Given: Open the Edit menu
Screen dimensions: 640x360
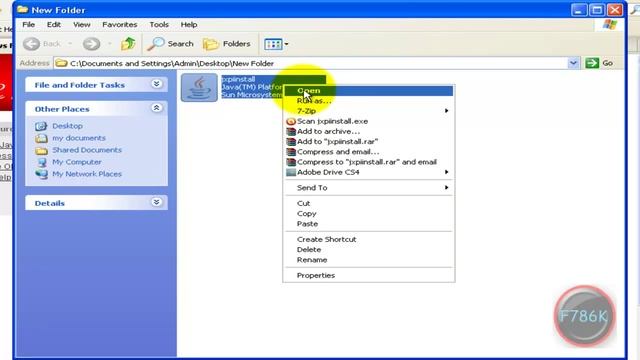Looking at the screenshot, I should coord(53,24).
